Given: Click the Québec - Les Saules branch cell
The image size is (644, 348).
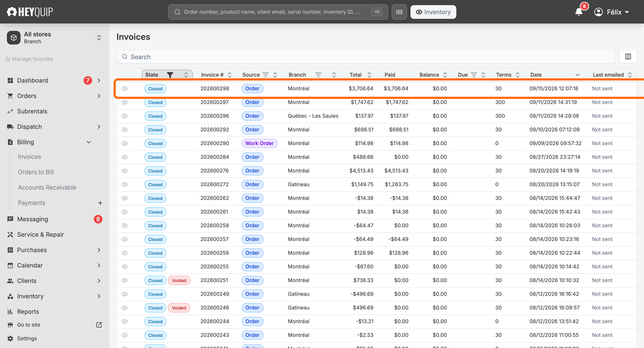Looking at the screenshot, I should pos(313,116).
